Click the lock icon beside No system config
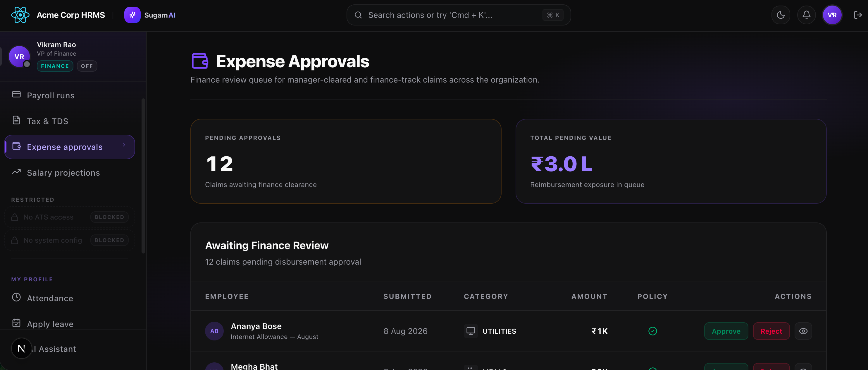868x370 pixels. pyautogui.click(x=15, y=240)
